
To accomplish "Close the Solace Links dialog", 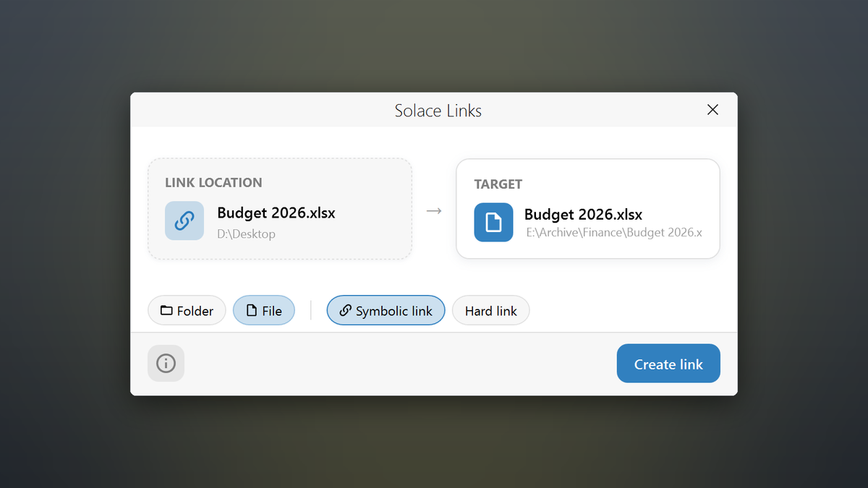I will click(x=712, y=110).
